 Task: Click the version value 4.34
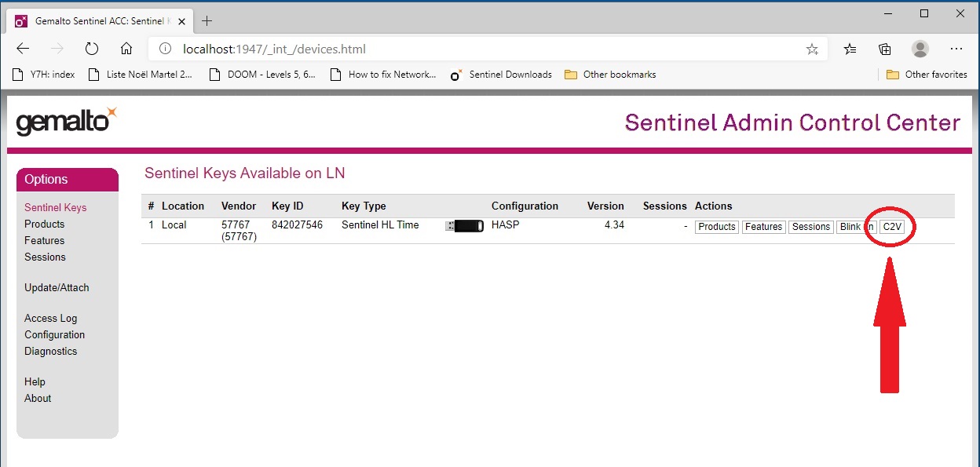pyautogui.click(x=614, y=226)
